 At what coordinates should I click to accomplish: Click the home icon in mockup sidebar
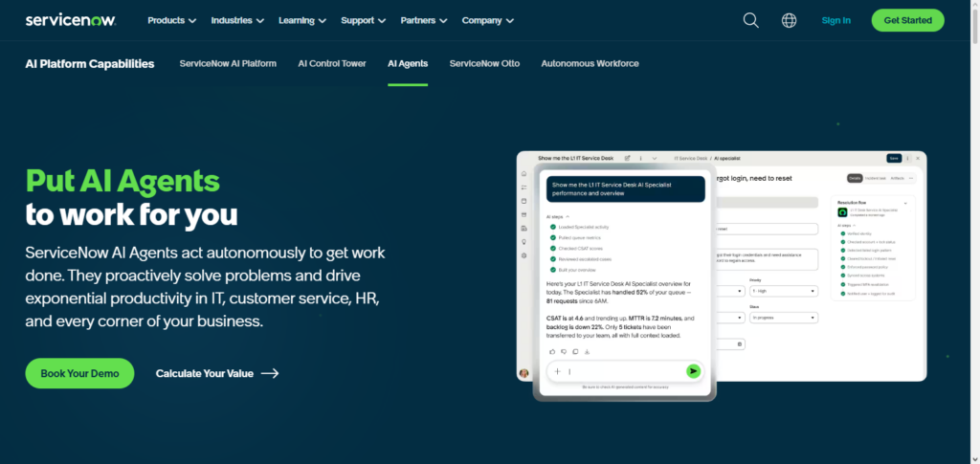click(x=523, y=173)
